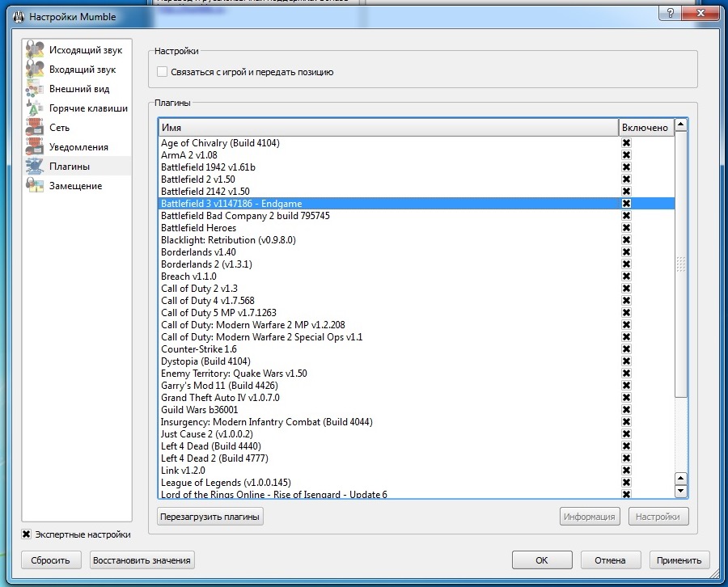This screenshot has height=587, width=728.
Task: Click the plugin list scroll-down arrow
Action: click(x=680, y=491)
